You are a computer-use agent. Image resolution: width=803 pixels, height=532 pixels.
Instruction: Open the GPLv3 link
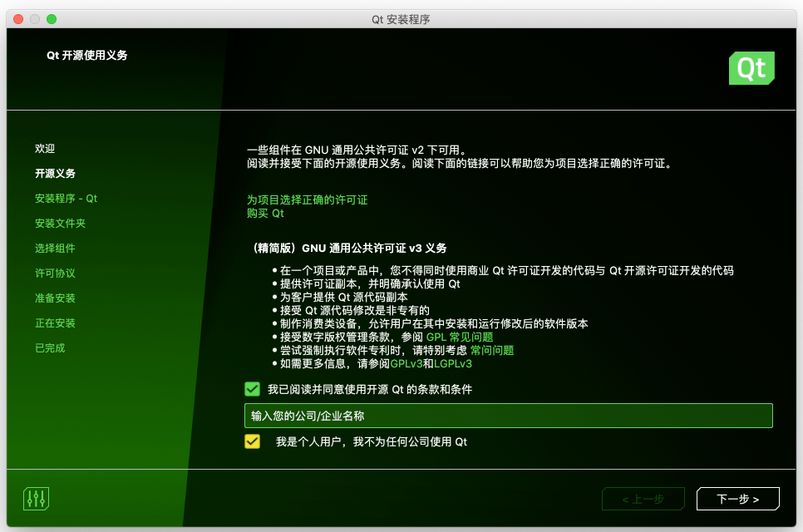(x=406, y=363)
